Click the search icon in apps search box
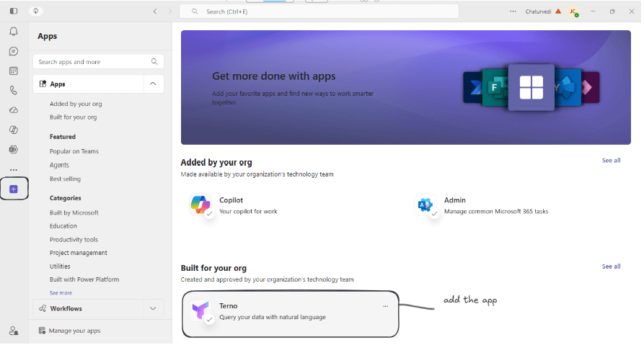The image size is (644, 345). click(154, 61)
